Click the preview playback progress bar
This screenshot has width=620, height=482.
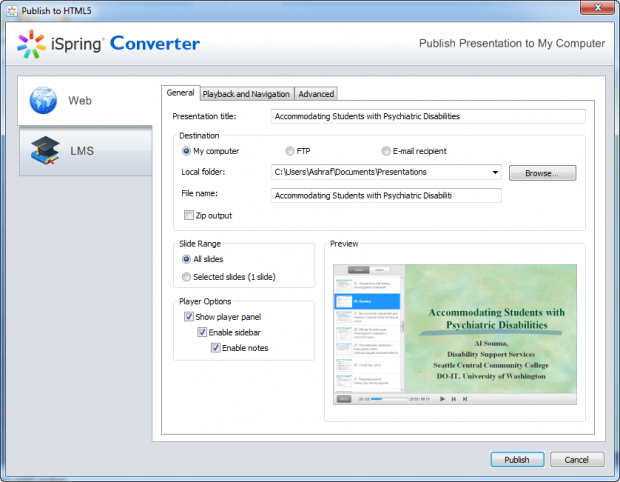[x=389, y=399]
